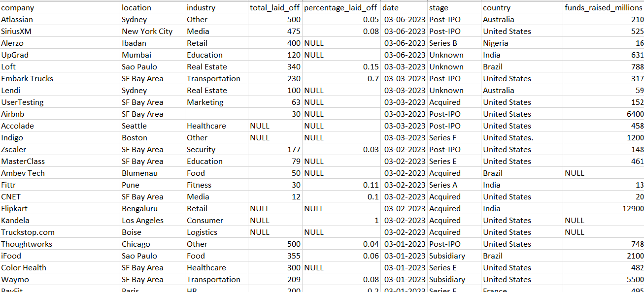Click the Atlassian company cell
Screen dimensions: 644x292
pyautogui.click(x=60, y=19)
